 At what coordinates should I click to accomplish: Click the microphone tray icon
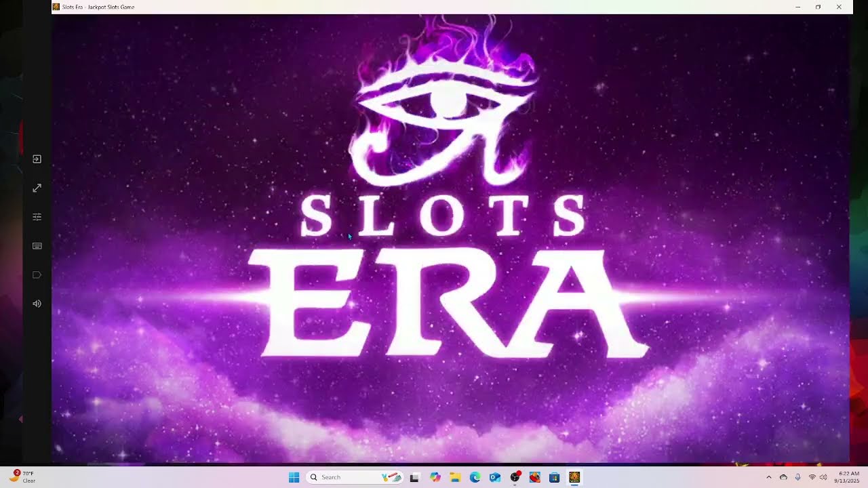797,477
